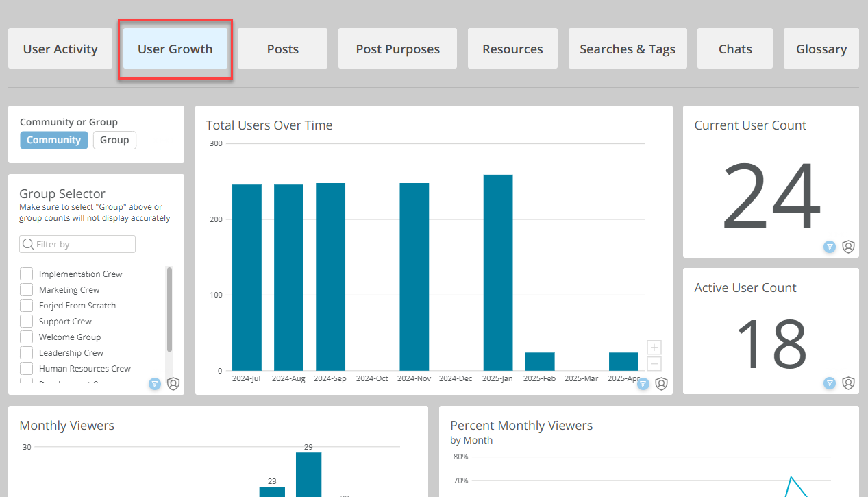This screenshot has width=868, height=497.
Task: Select the User Growth tab
Action: pyautogui.click(x=175, y=49)
